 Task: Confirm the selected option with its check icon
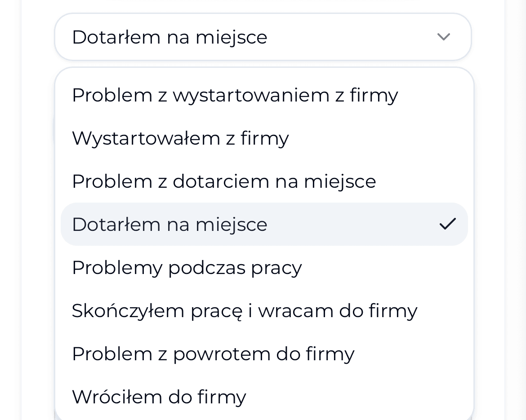[448, 224]
